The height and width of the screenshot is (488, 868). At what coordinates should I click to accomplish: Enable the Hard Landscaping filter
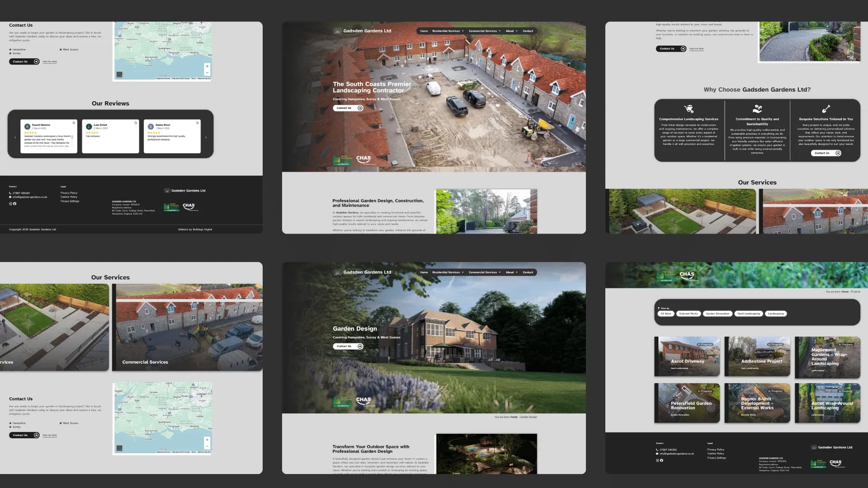pyautogui.click(x=749, y=313)
